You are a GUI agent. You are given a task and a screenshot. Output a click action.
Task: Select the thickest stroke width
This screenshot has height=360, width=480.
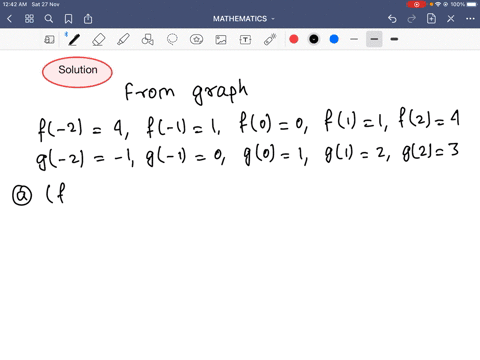click(394, 39)
